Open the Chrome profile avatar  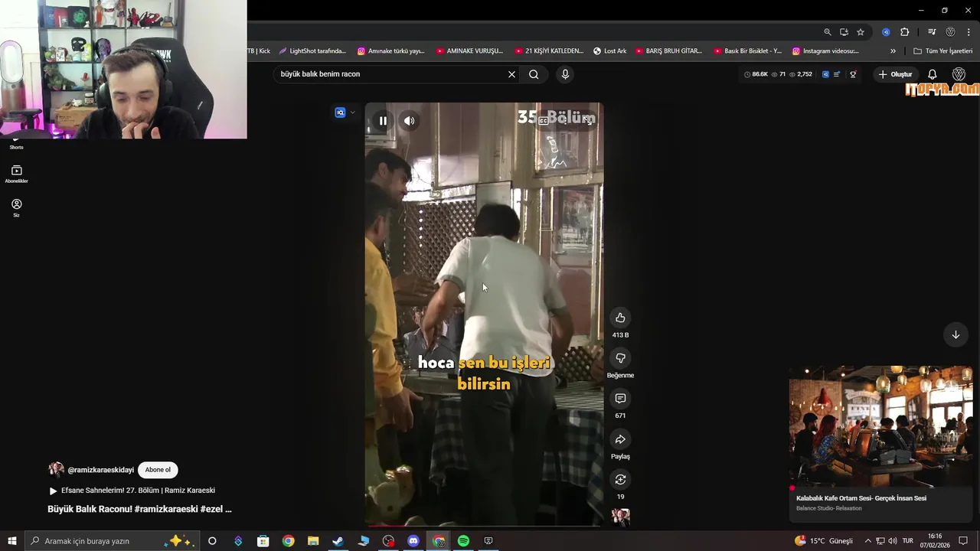tap(950, 32)
